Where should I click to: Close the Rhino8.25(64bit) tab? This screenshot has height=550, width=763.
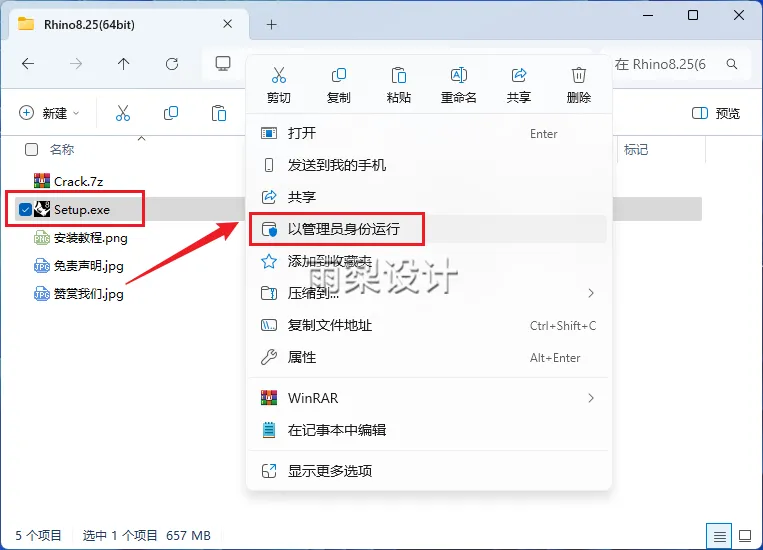tap(227, 24)
